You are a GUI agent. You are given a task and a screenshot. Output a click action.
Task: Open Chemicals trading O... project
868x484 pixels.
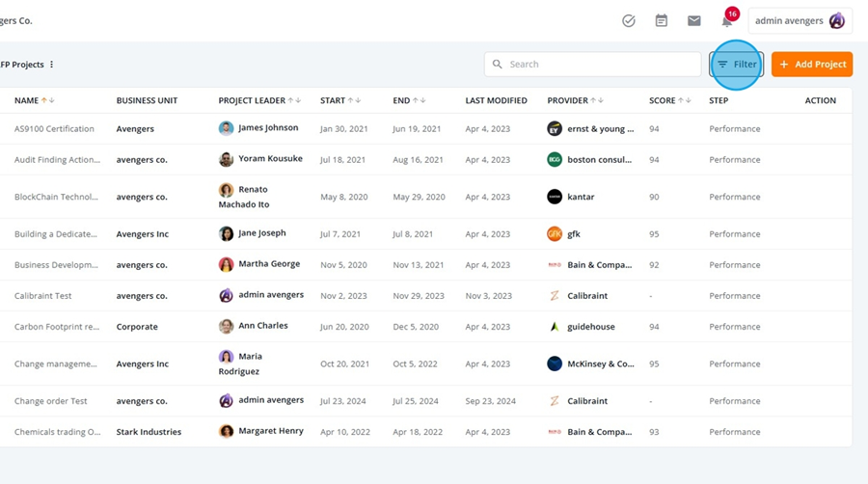(x=58, y=432)
